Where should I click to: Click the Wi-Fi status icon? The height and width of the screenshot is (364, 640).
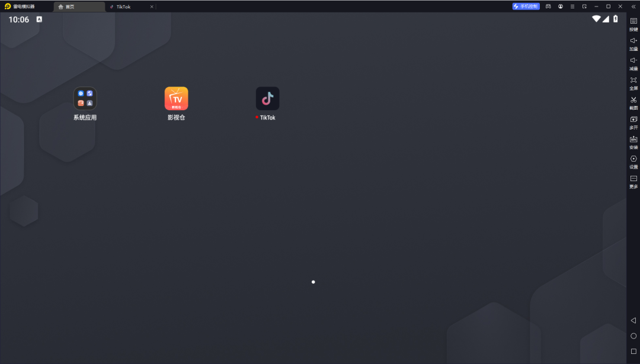(596, 19)
